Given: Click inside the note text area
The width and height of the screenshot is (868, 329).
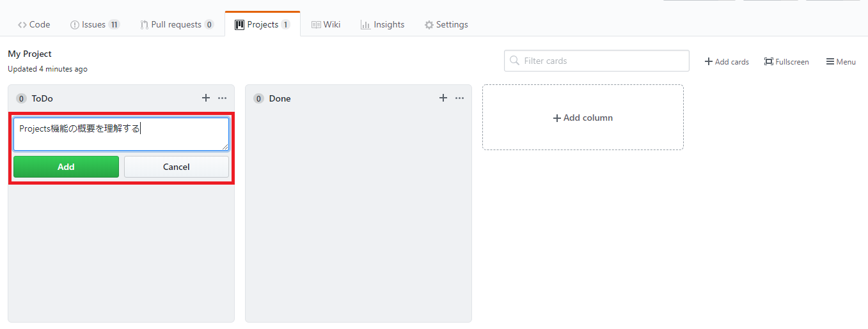Looking at the screenshot, I should (121, 134).
